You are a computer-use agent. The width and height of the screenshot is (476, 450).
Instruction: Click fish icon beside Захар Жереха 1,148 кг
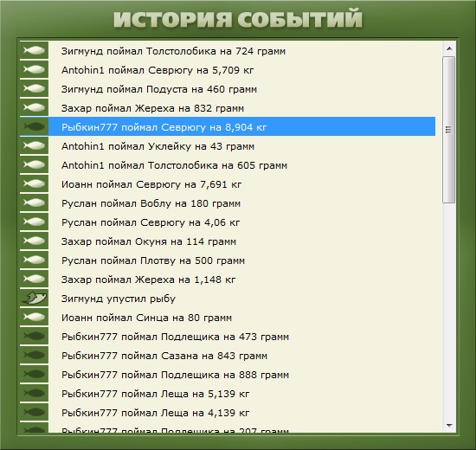[x=34, y=279]
